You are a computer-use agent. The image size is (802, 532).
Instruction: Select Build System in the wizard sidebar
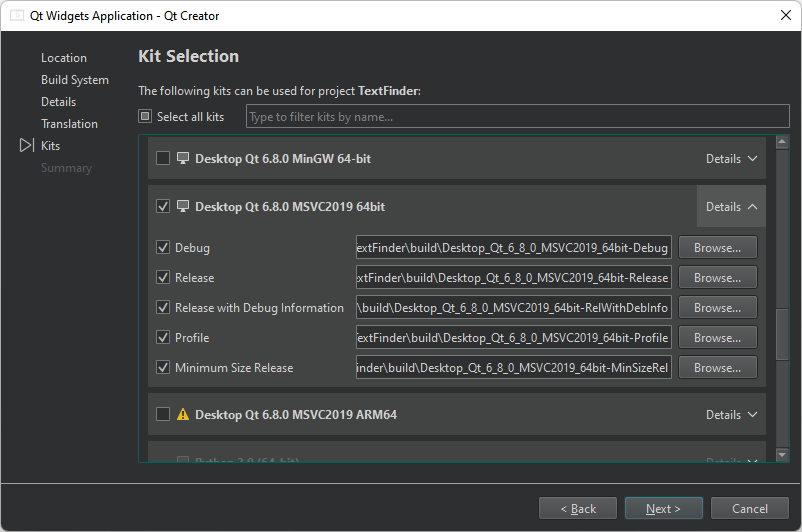pyautogui.click(x=75, y=80)
